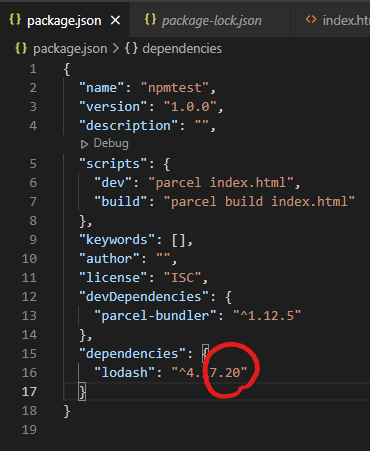Click the "dependencies" key on line 15
The image size is (370, 451).
(x=132, y=354)
